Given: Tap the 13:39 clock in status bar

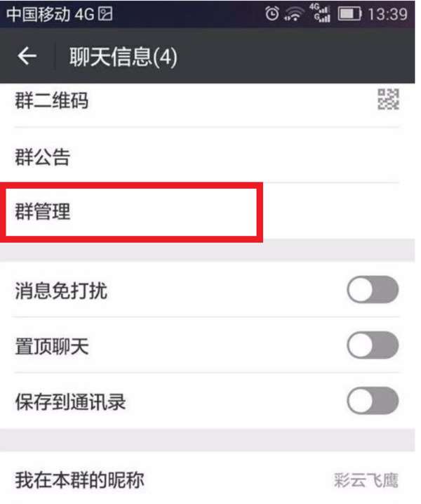Looking at the screenshot, I should click(387, 15).
